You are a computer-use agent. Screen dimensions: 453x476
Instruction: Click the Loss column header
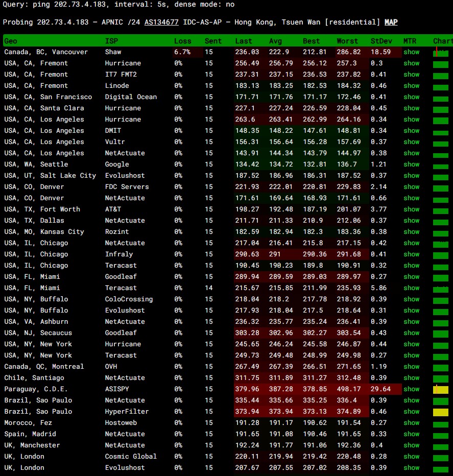(x=182, y=41)
